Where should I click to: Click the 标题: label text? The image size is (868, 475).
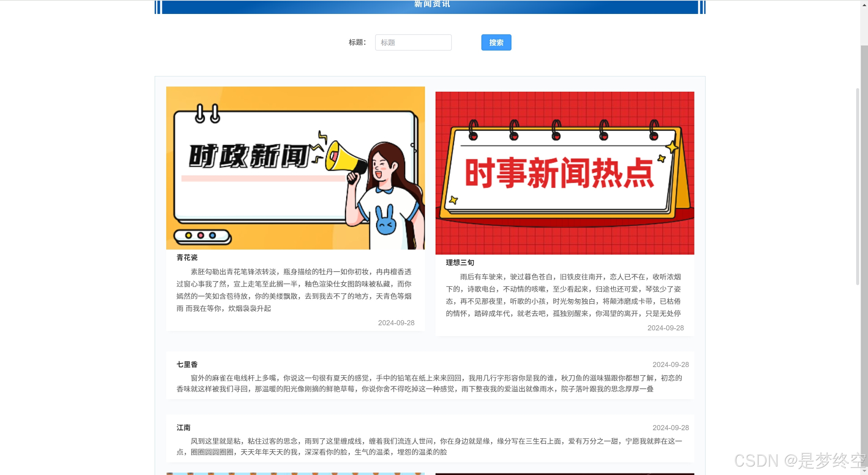(x=357, y=42)
